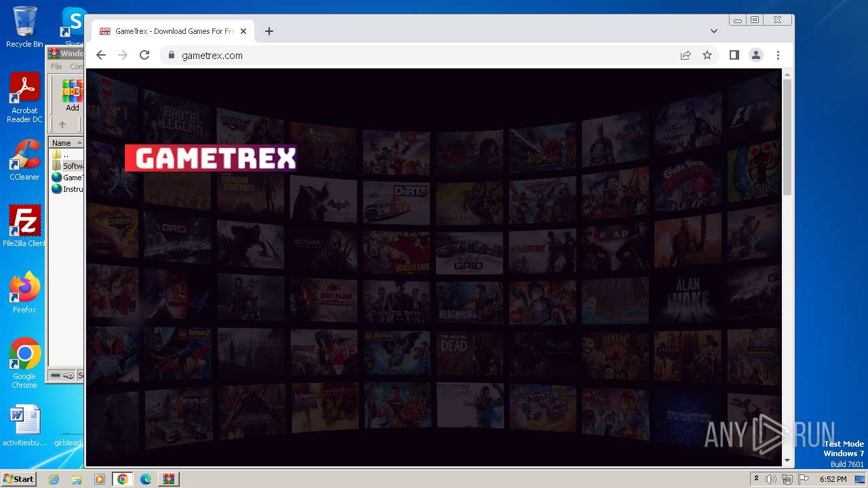Click the scrollbar down arrow
This screenshot has width=868, height=488.
tap(787, 461)
